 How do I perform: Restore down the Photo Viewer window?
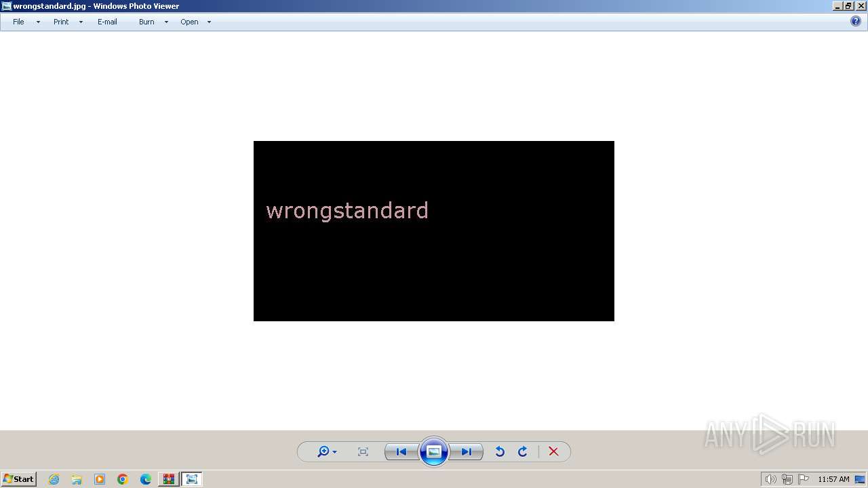848,6
